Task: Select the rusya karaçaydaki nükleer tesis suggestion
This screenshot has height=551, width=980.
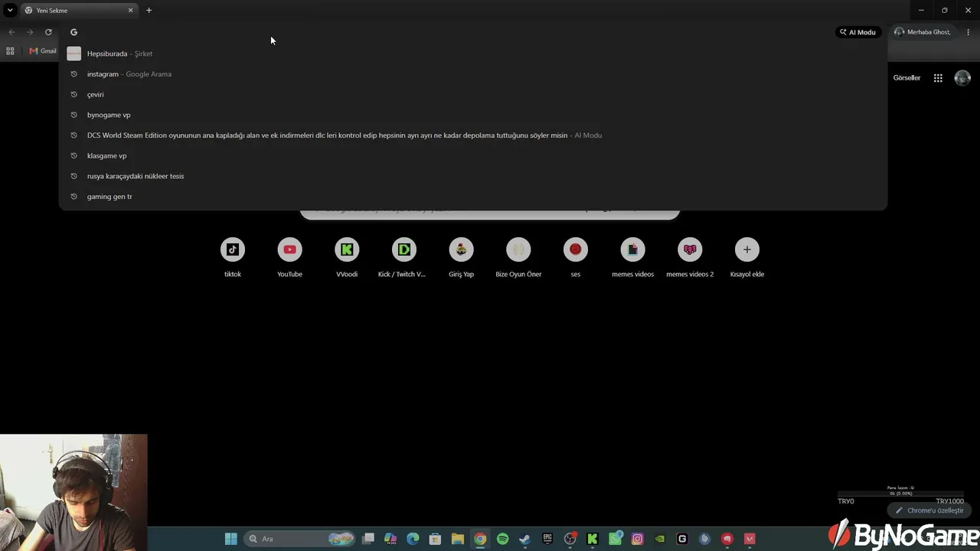Action: click(x=473, y=176)
